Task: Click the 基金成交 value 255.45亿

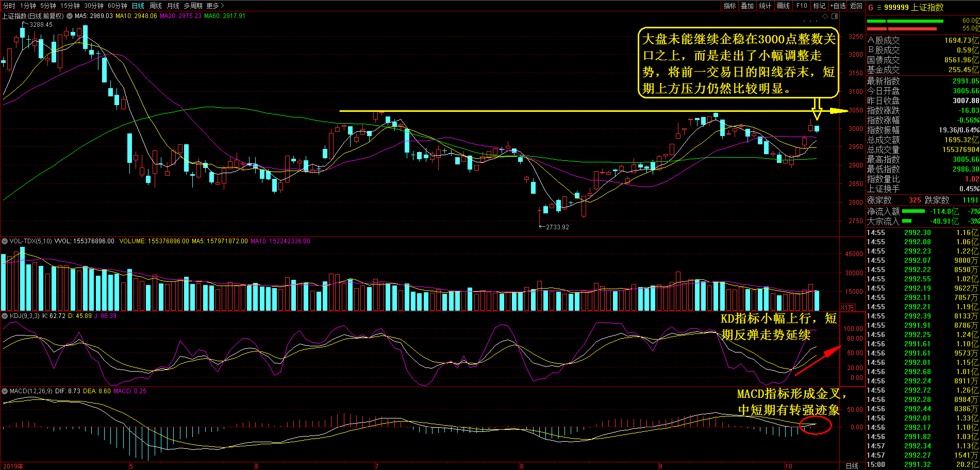Action: pyautogui.click(x=964, y=70)
